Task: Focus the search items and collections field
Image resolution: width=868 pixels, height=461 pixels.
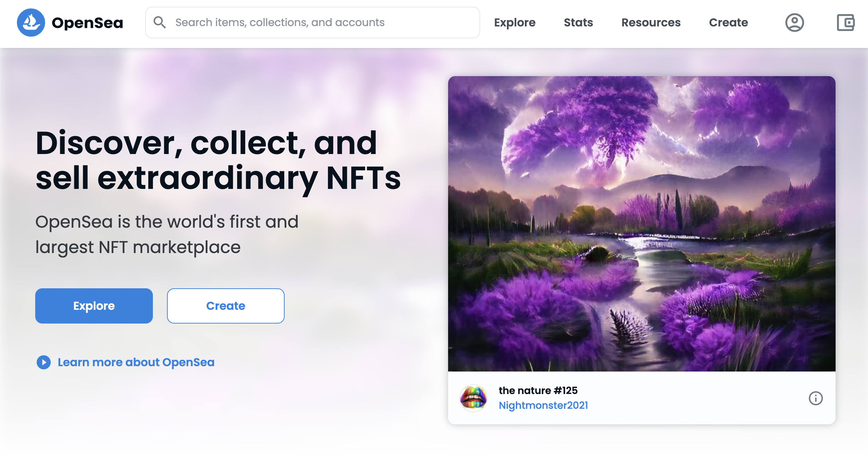Action: [x=312, y=23]
